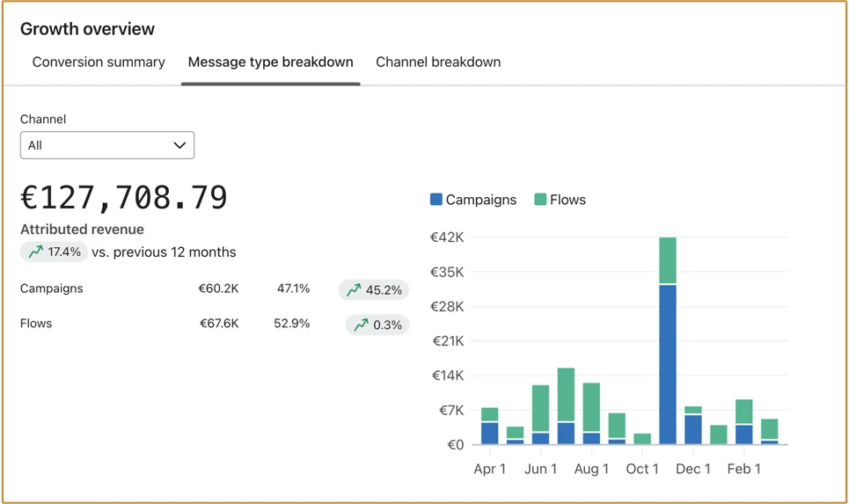Click the Flows legend label

pyautogui.click(x=567, y=200)
